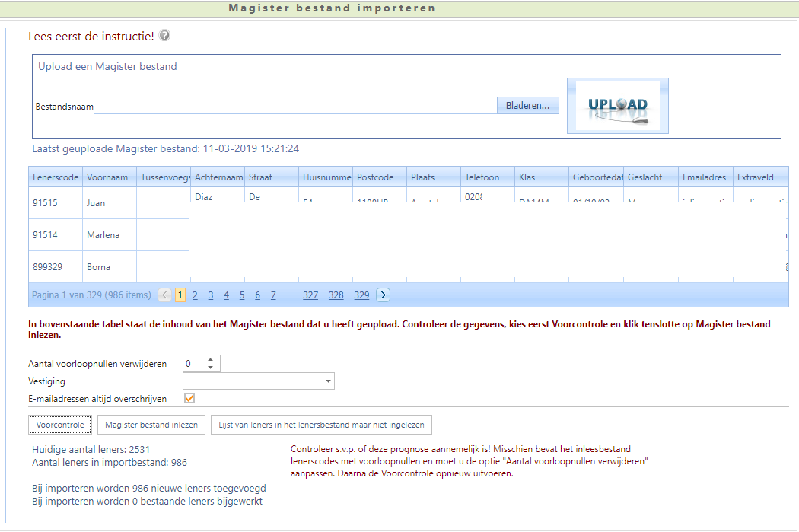The image size is (799, 532).
Task: Click Geboortedatum column header
Action: click(x=596, y=177)
